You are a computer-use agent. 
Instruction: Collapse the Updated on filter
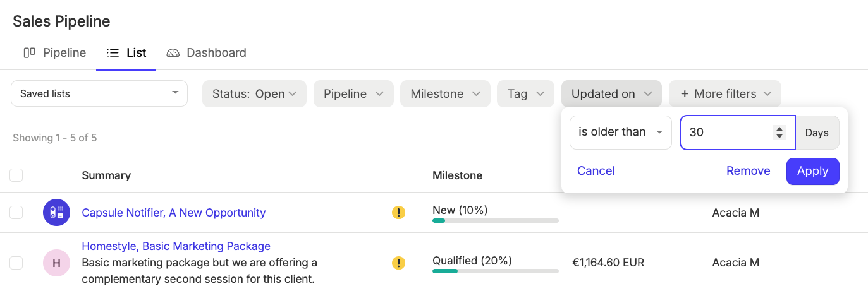tap(611, 93)
